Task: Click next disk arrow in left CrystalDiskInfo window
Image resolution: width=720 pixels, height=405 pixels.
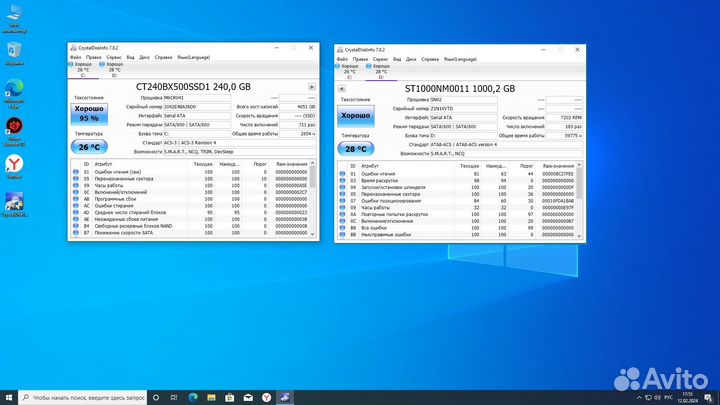Action: click(311, 87)
